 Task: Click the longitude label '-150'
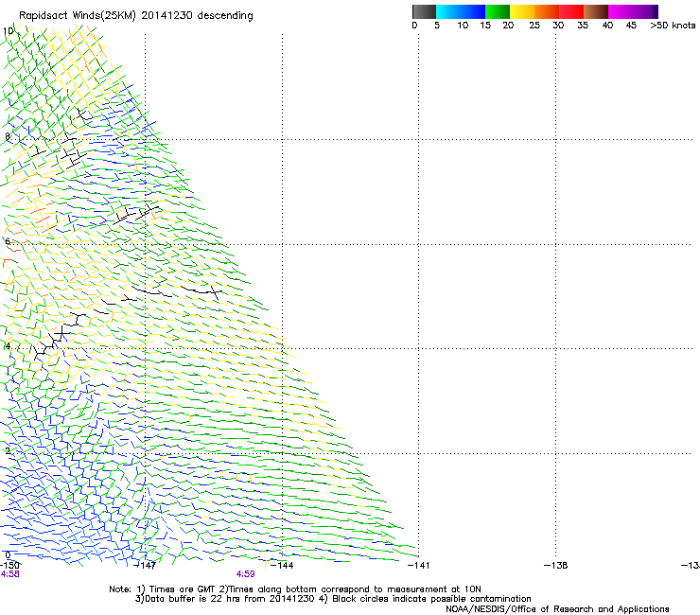tap(9, 566)
